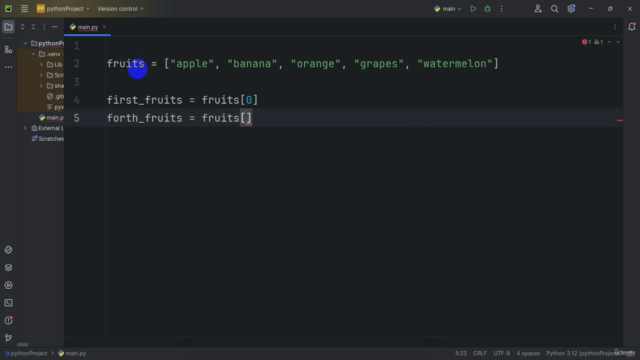This screenshot has height=360, width=640.
Task: Open the Version control dropdown
Action: pyautogui.click(x=120, y=9)
